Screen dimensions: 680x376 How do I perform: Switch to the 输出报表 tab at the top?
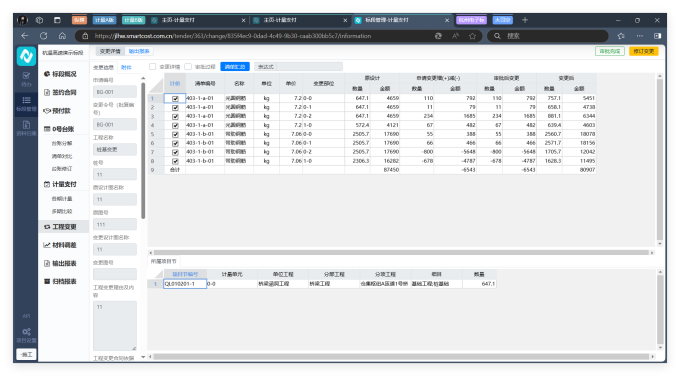coord(139,51)
